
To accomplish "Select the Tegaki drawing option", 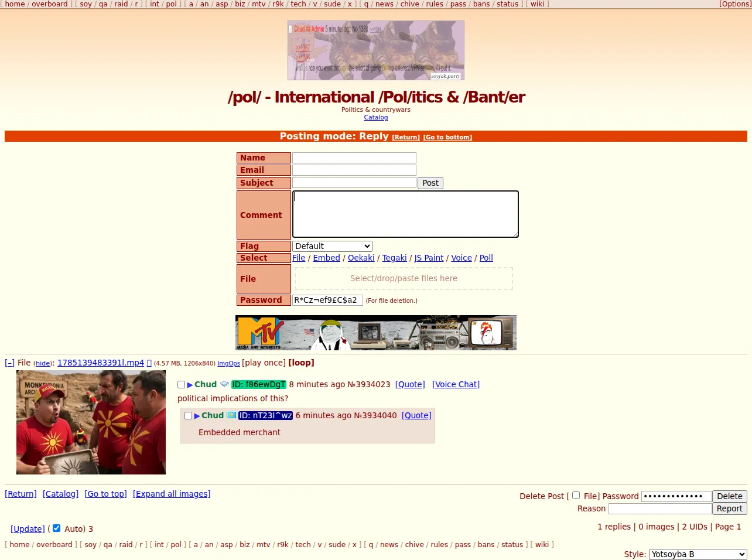I will pyautogui.click(x=395, y=258).
